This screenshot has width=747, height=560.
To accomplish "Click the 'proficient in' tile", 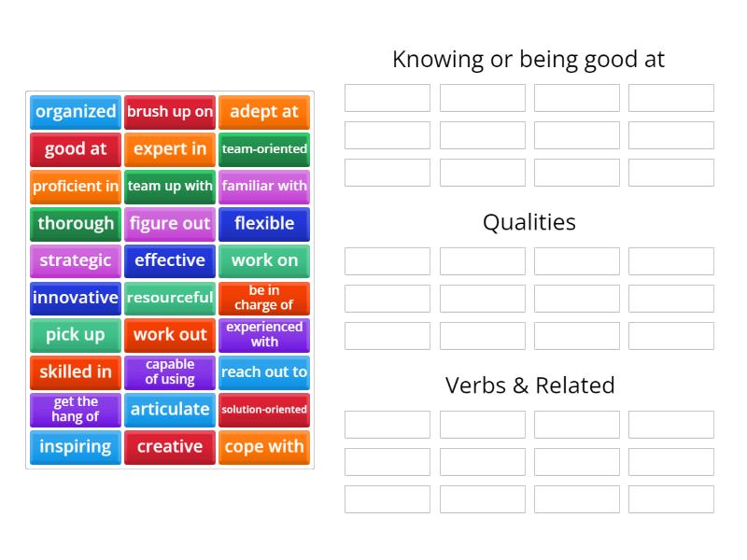I will (x=75, y=187).
